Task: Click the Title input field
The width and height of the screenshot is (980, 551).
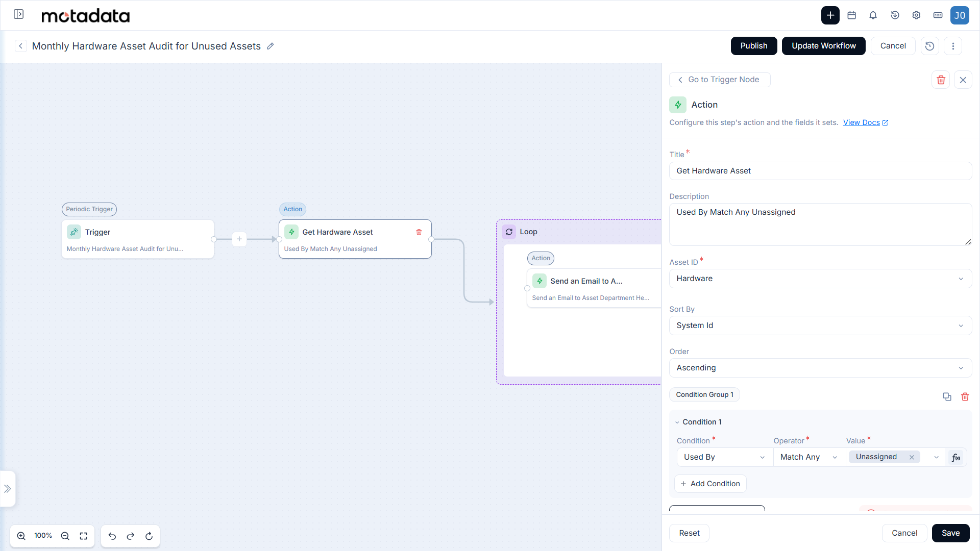Action: point(820,171)
